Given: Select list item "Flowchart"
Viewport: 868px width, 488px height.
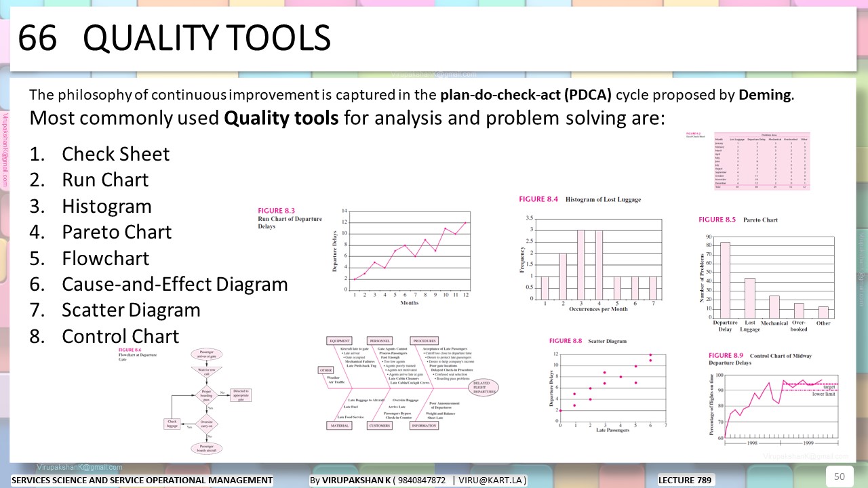Looking at the screenshot, I should pos(105,258).
